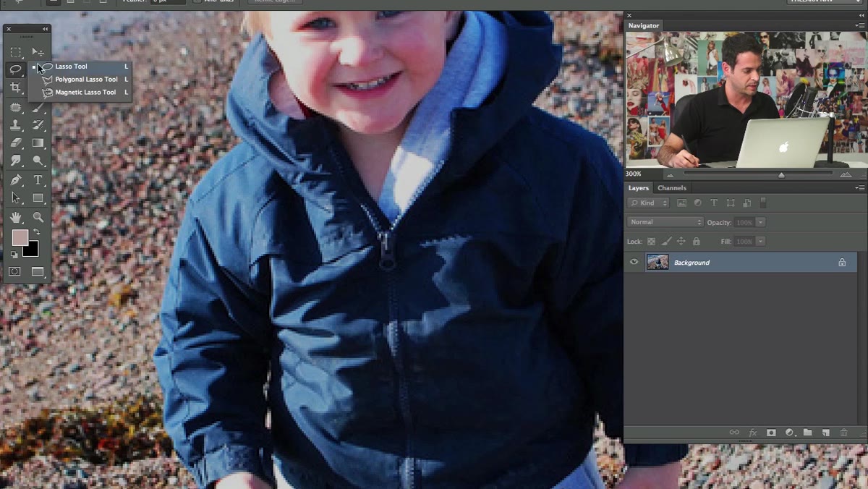Open the Normal blend mode dropdown
The height and width of the screenshot is (489, 868).
[x=665, y=222]
